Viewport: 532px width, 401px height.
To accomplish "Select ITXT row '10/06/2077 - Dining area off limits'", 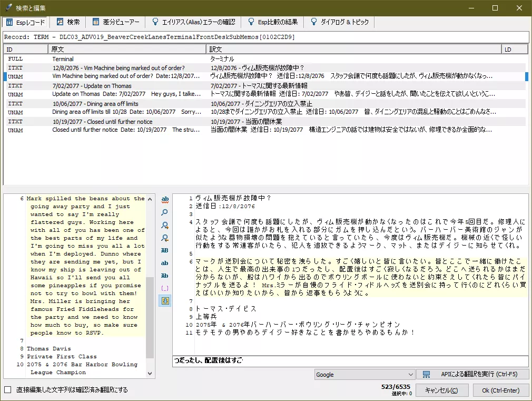I will (265, 104).
